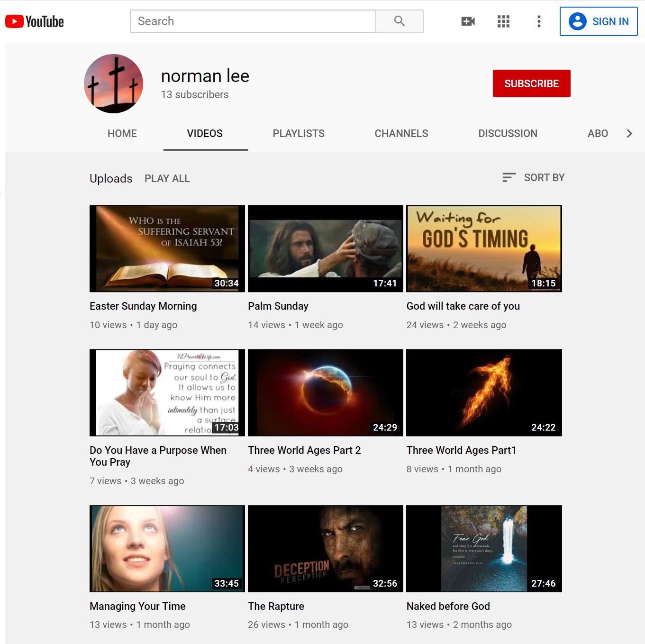Viewport: 645px width, 644px height.
Task: Focus the Search input field
Action: pyautogui.click(x=253, y=21)
